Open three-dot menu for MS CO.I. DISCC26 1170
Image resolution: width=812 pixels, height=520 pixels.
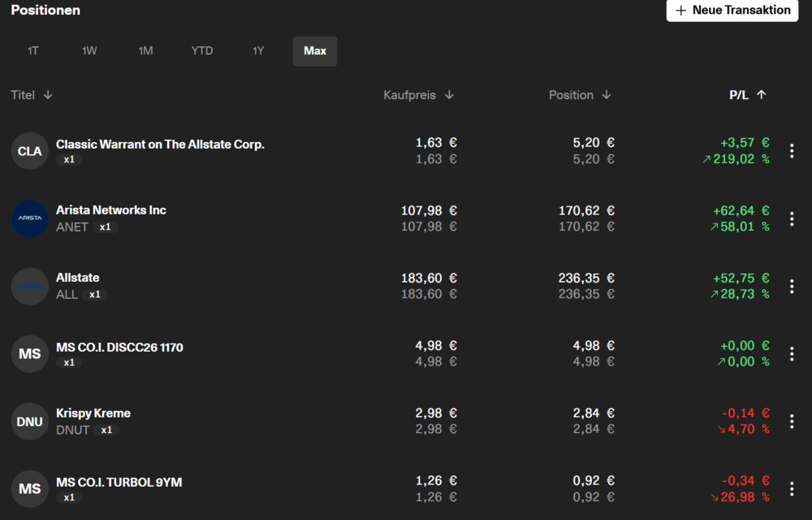[x=792, y=353]
